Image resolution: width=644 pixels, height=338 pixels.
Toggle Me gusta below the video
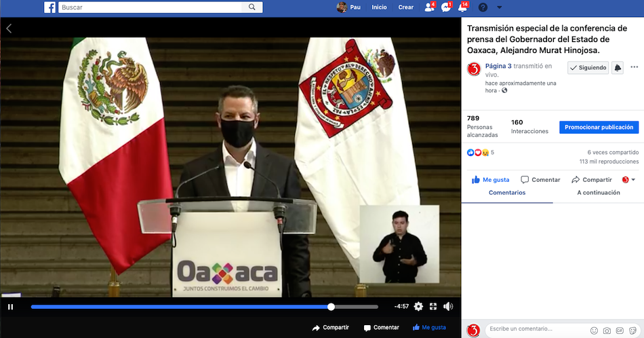click(x=429, y=327)
